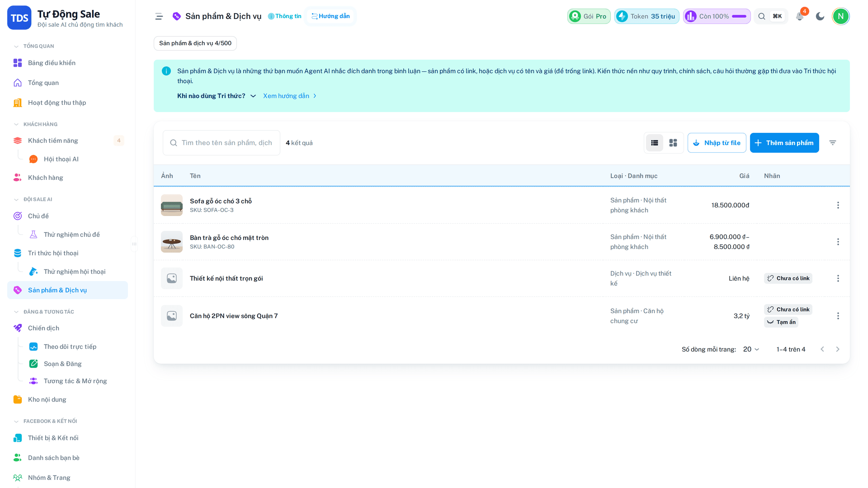Open Tri thức hội thoại menu item
This screenshot has height=488, width=868.
point(67,253)
